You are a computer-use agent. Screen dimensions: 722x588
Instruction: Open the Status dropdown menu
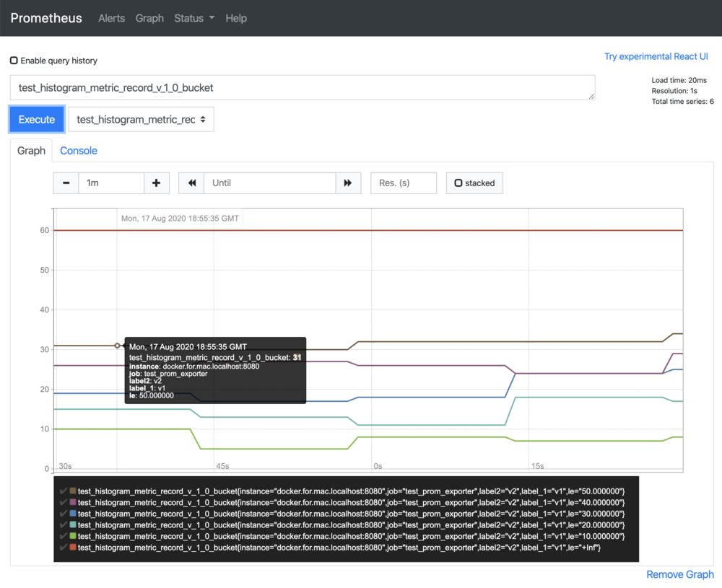(x=193, y=19)
